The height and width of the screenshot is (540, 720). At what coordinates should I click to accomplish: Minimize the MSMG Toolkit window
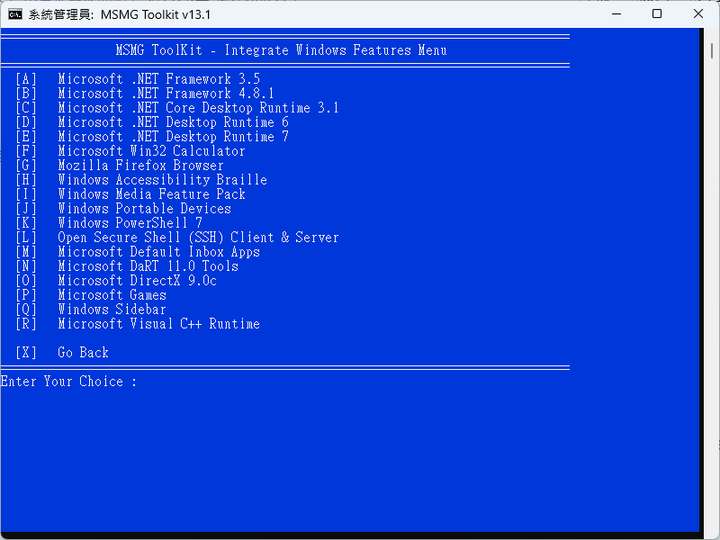[x=616, y=14]
